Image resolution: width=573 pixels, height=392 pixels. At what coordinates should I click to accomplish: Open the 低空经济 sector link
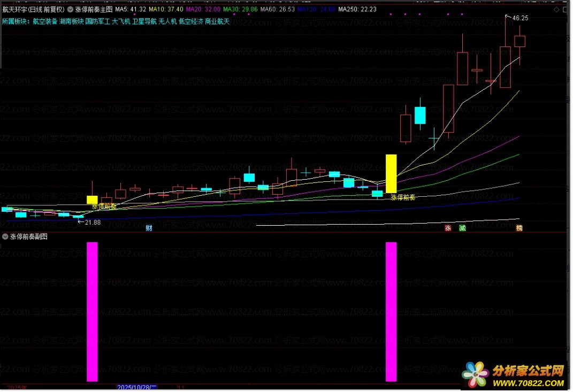(191, 21)
